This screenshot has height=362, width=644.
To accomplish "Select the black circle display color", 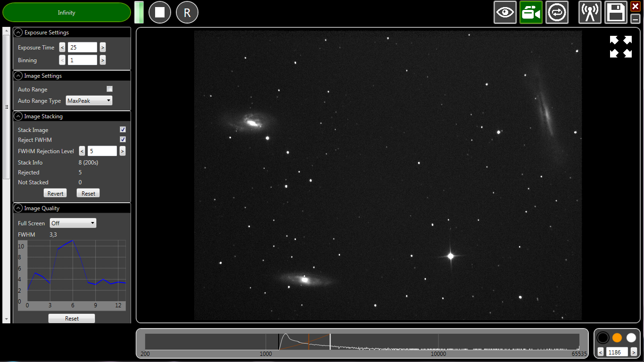I will point(603,337).
